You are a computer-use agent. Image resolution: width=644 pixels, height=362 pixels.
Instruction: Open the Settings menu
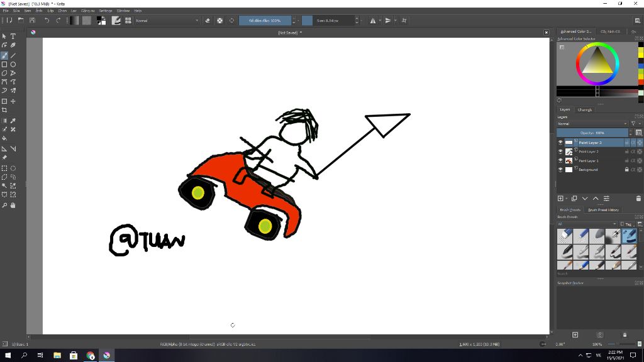point(106,11)
